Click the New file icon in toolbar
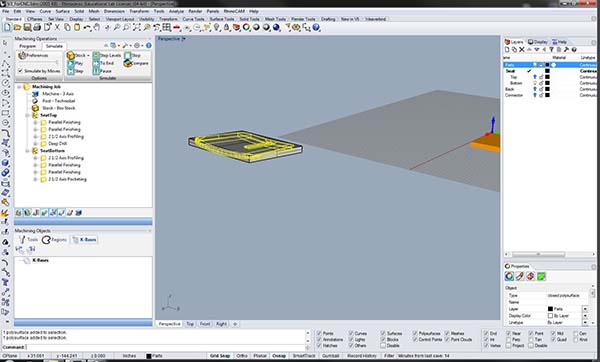600x362 pixels. click(x=7, y=28)
